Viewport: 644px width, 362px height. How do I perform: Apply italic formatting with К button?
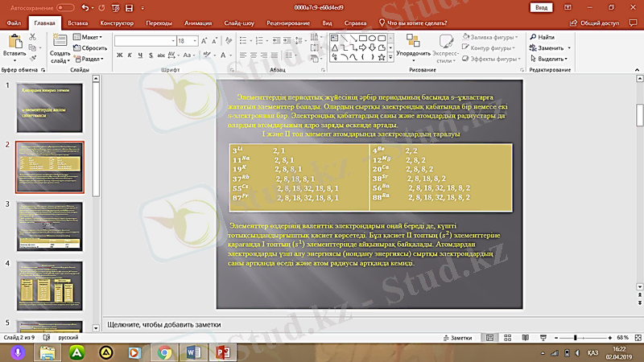(129, 56)
